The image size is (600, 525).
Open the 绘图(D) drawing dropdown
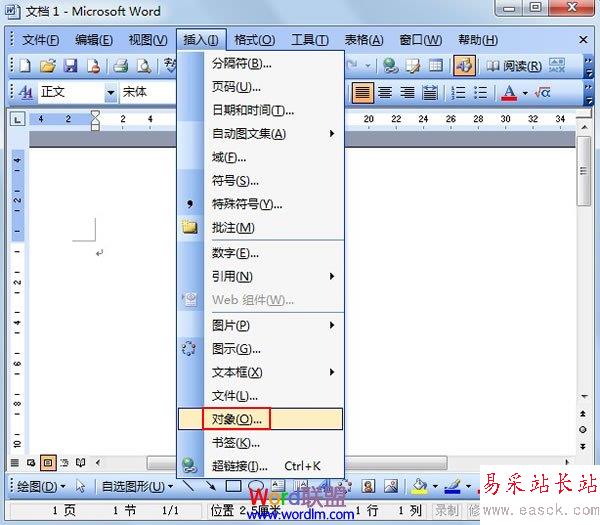coord(41,487)
